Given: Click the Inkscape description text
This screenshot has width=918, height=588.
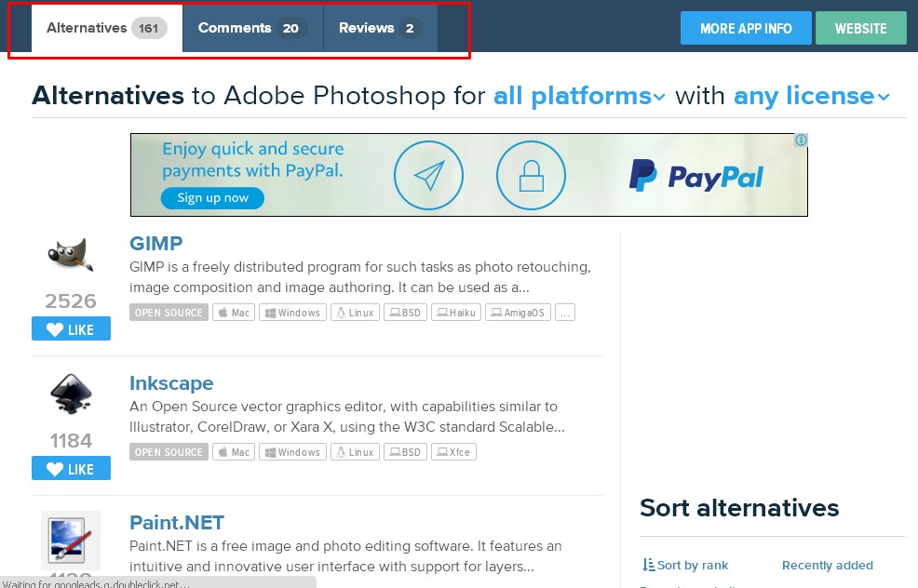Looking at the screenshot, I should [347, 417].
